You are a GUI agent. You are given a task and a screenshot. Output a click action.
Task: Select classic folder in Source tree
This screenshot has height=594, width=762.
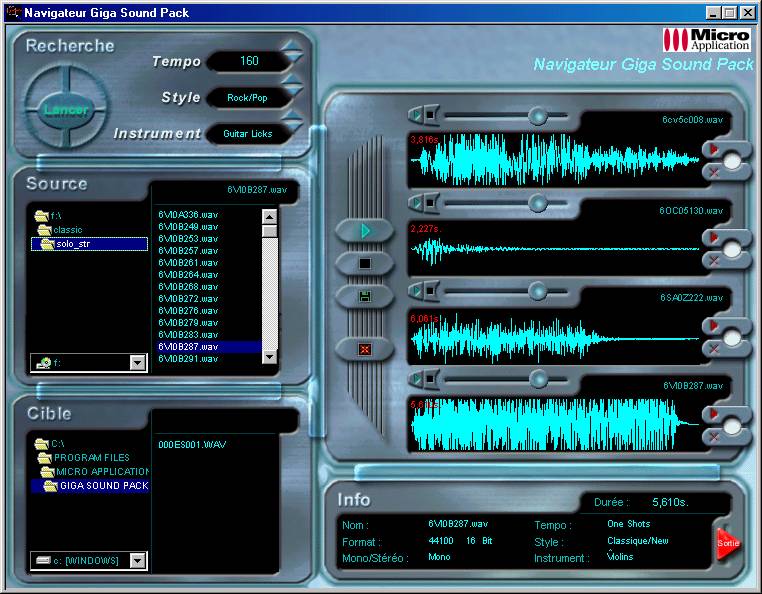click(60, 229)
